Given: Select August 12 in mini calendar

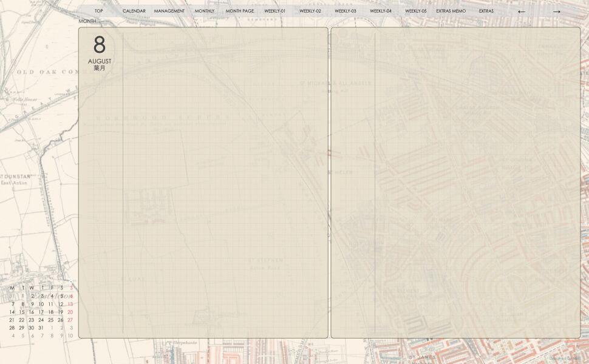Looking at the screenshot, I should 61,304.
